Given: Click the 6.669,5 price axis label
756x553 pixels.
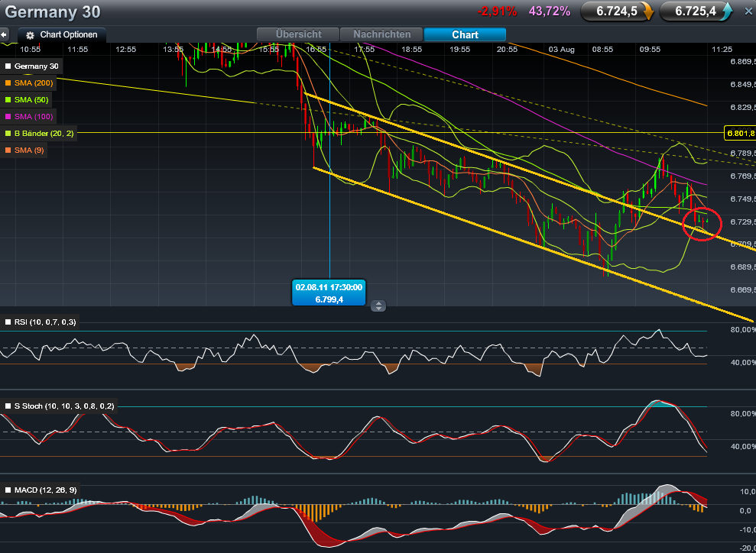Looking at the screenshot, I should point(742,290).
